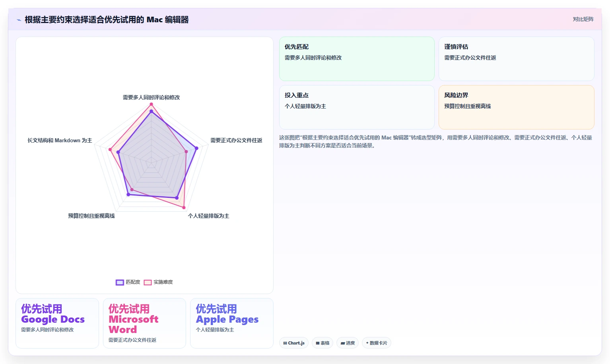Click the description paragraph starting 这张图把
The width and height of the screenshot is (610, 364).
point(435,141)
